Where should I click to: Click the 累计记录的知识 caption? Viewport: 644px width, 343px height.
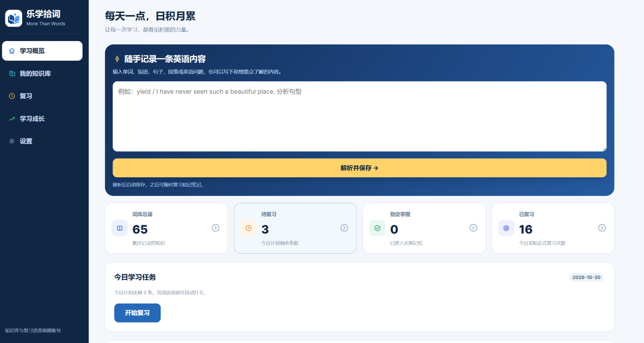tap(149, 243)
